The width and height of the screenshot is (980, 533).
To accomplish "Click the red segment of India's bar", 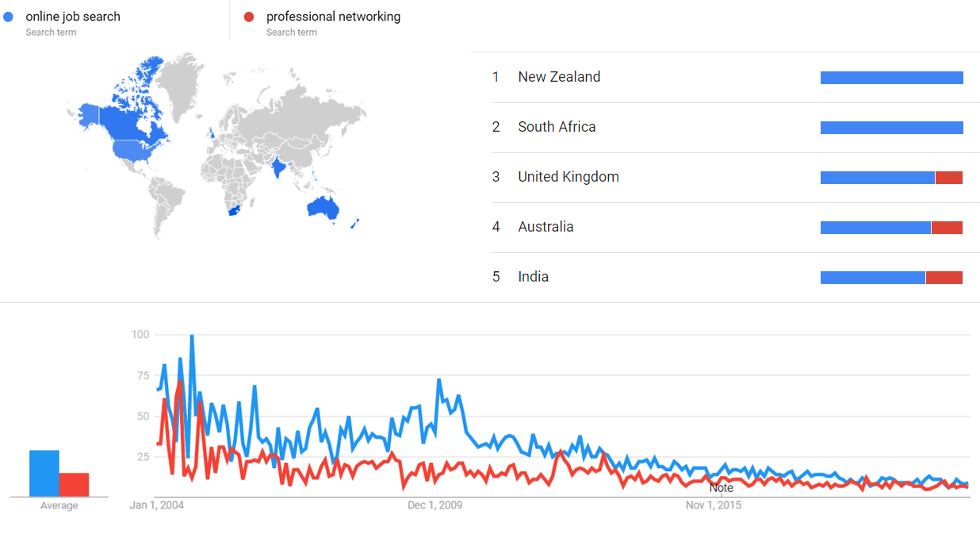I will (944, 278).
